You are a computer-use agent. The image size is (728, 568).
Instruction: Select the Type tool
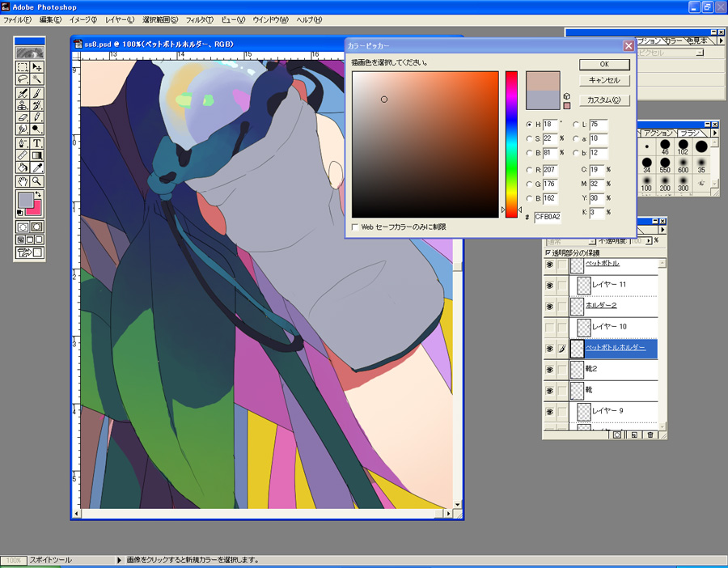(36, 143)
